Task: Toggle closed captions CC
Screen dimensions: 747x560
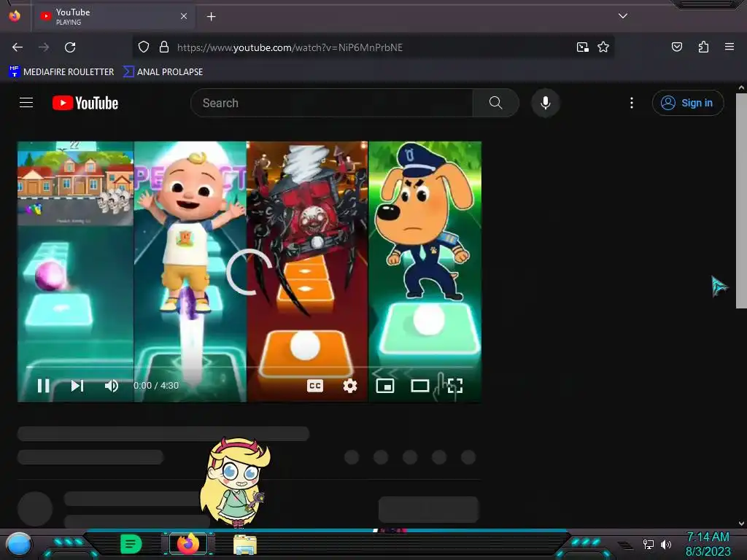Action: pos(315,386)
